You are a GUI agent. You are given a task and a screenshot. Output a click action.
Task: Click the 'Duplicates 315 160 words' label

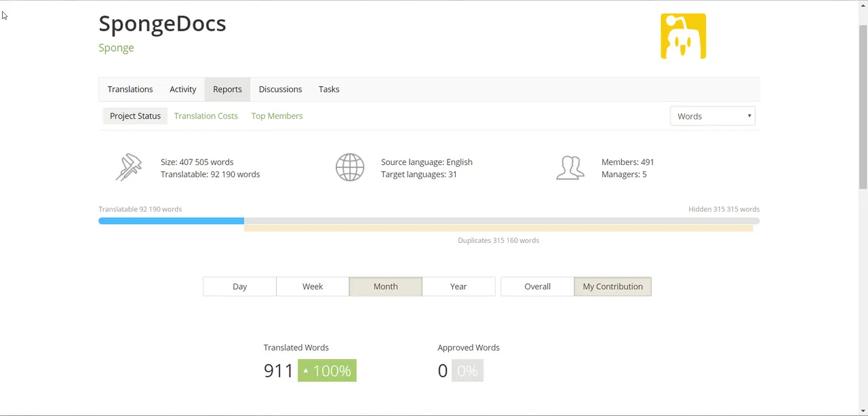pos(498,240)
